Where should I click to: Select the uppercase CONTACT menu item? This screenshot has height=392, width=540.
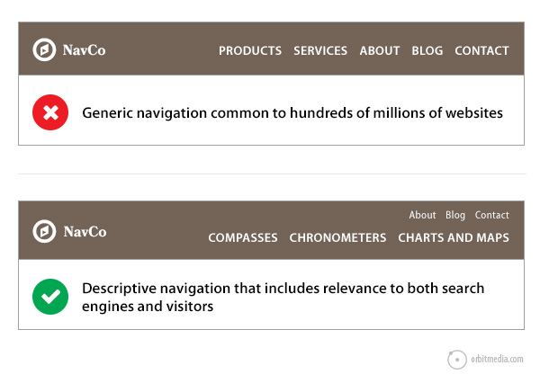click(481, 51)
